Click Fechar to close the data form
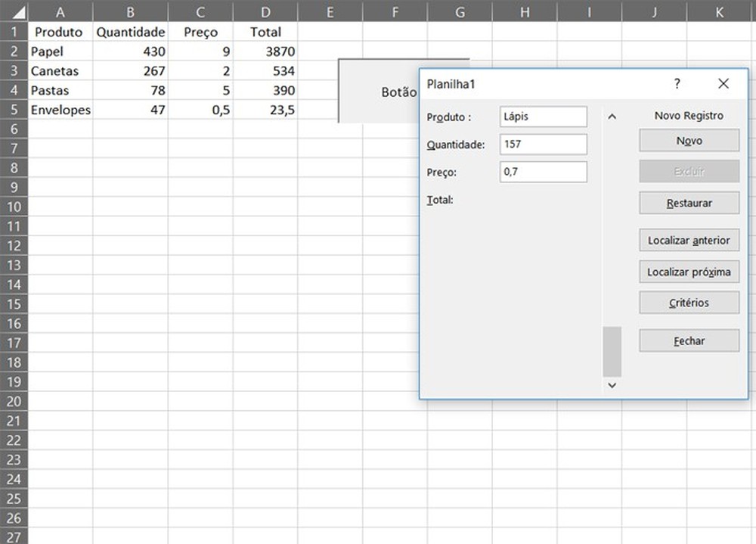The width and height of the screenshot is (756, 544). [x=689, y=340]
